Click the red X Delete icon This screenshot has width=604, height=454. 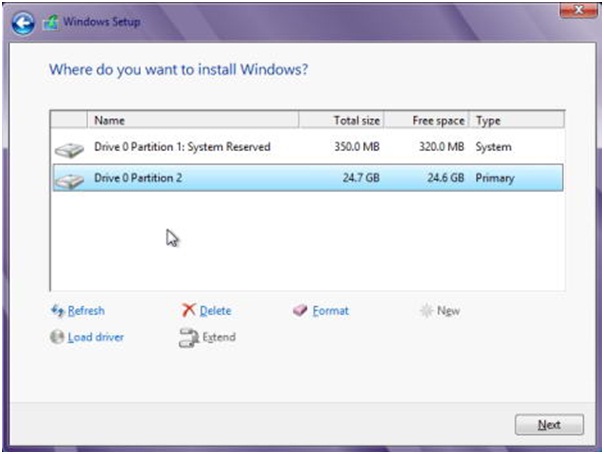189,310
